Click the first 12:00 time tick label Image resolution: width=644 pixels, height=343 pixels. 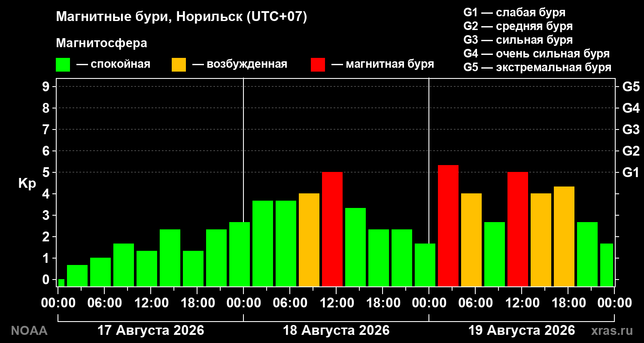point(150,303)
